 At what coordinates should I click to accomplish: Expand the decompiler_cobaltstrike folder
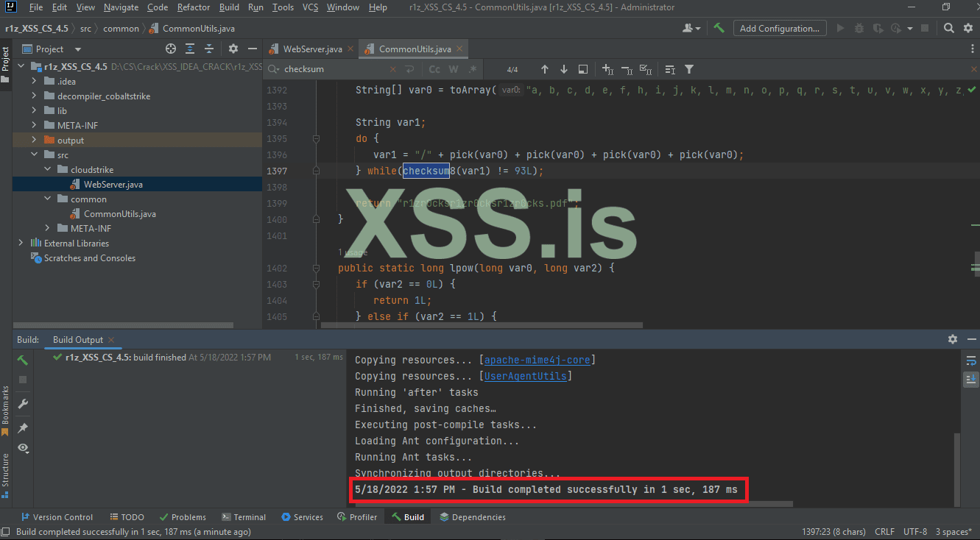[35, 96]
